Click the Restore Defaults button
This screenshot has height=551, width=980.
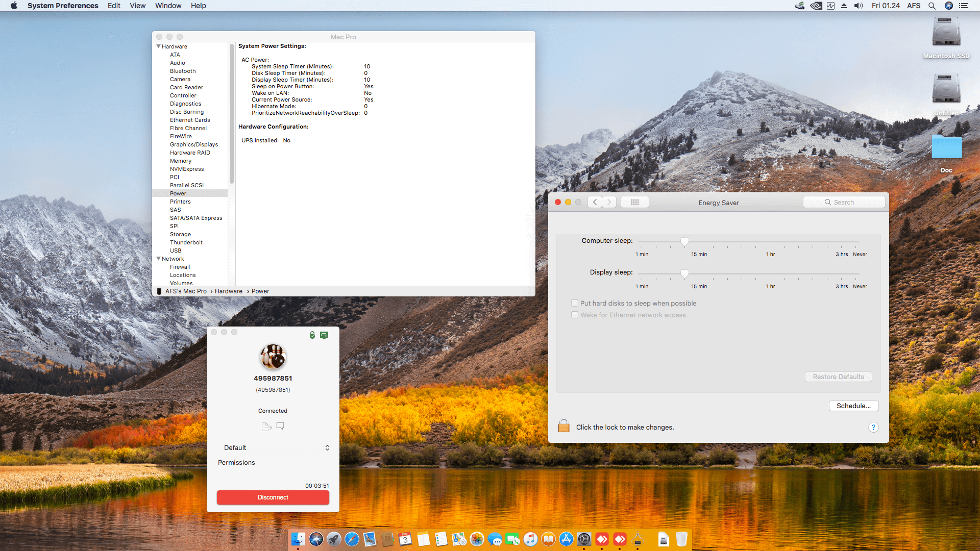click(838, 377)
